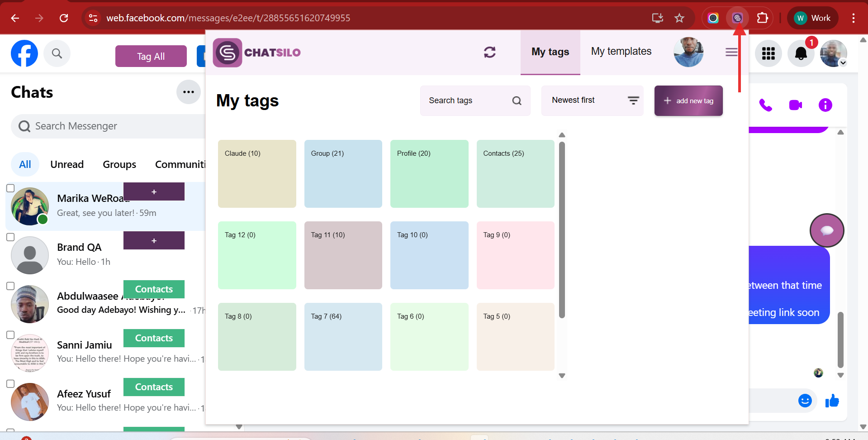Image resolution: width=868 pixels, height=440 pixels.
Task: Show All chats filter
Action: coord(25,164)
